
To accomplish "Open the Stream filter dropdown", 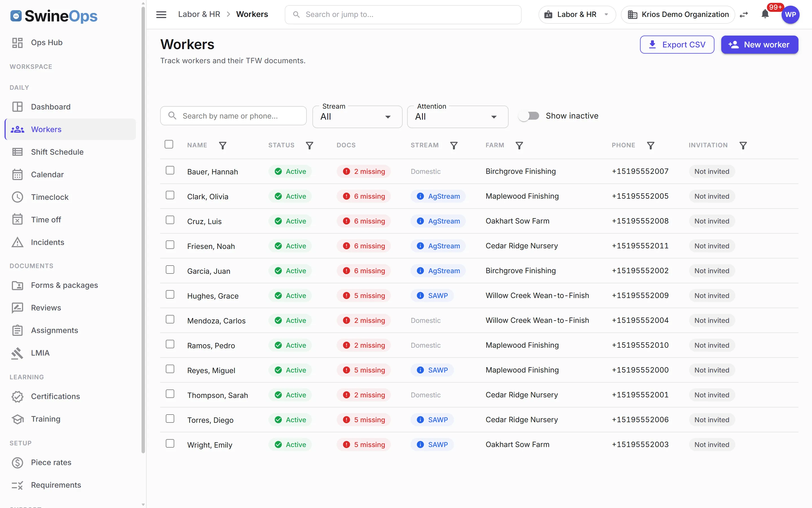I will click(357, 117).
